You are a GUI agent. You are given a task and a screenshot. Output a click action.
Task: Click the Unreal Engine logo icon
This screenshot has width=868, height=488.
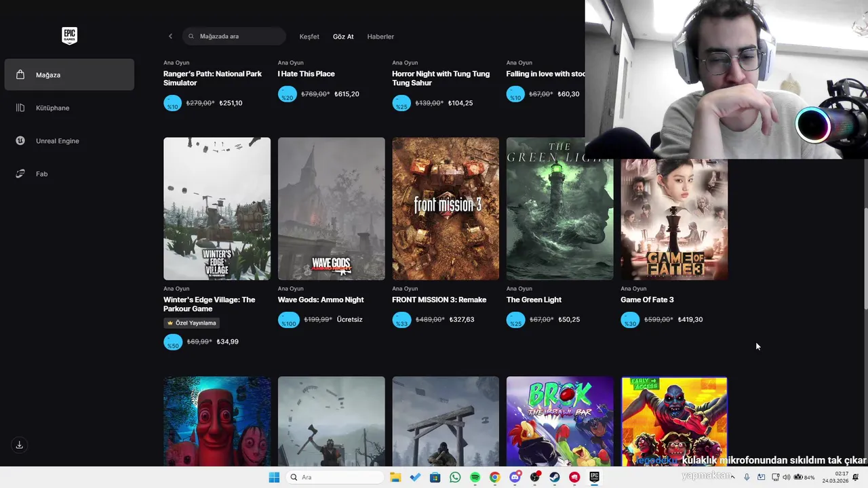[x=20, y=141]
